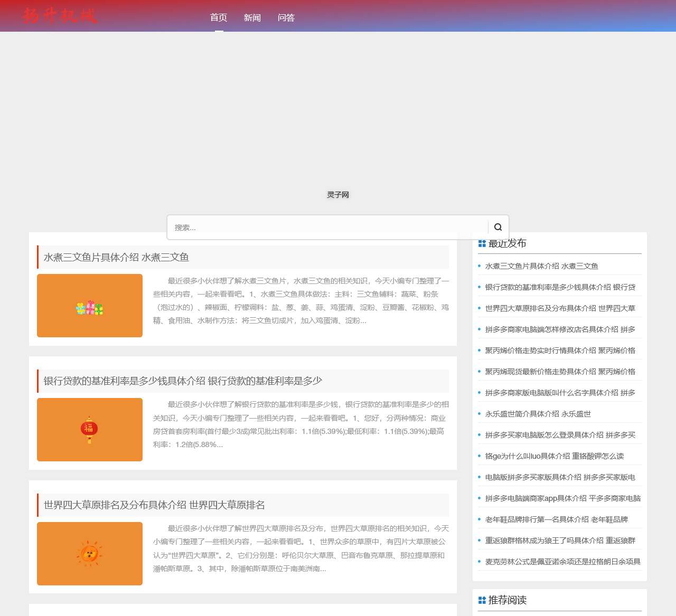Screen dimensions: 676x616
Task: Open sidebar link 麦克劳林公式是佩亚诺余项
Action: (x=563, y=562)
